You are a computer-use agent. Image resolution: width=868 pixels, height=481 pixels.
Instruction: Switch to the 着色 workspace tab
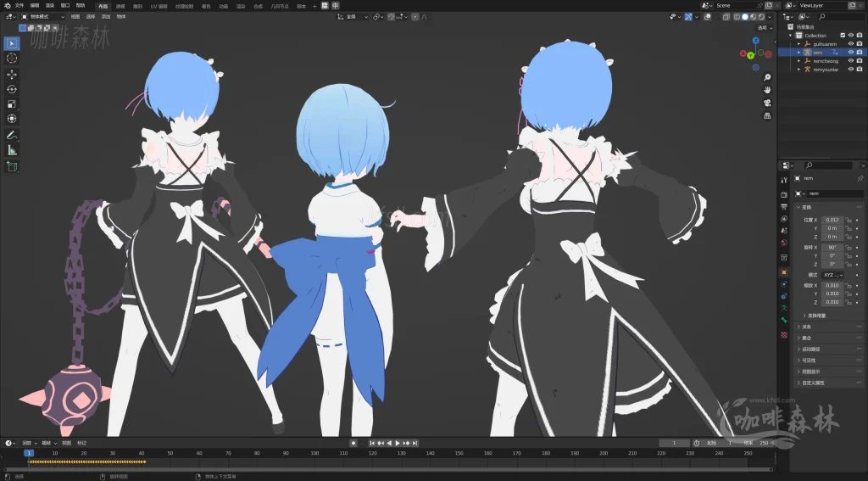[206, 6]
